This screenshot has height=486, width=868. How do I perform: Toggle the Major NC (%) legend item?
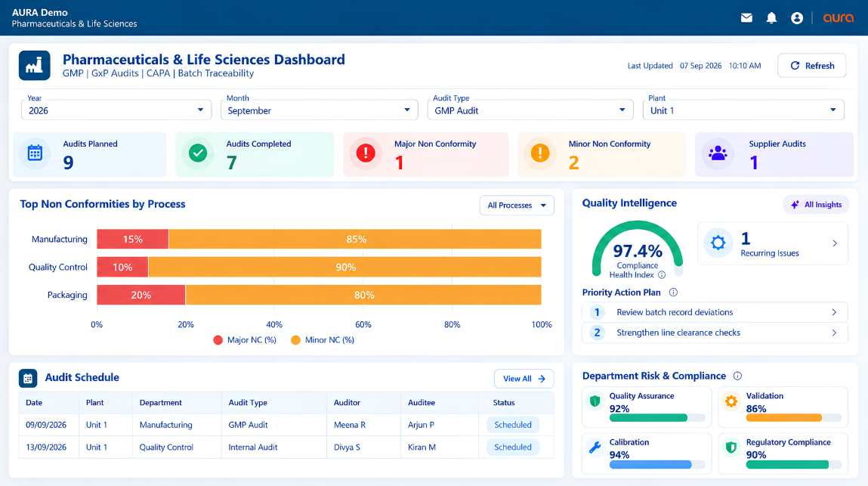[245, 339]
